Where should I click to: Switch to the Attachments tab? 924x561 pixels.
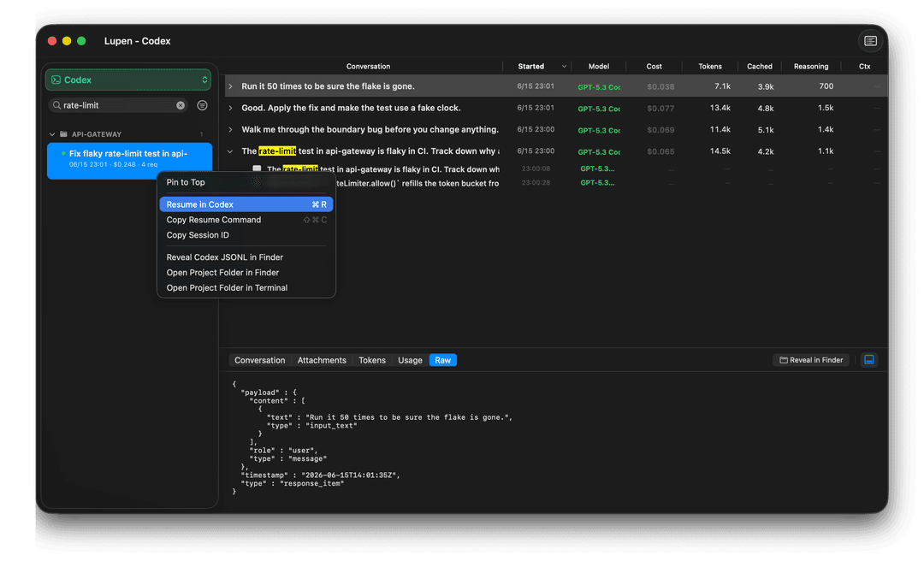tap(322, 360)
